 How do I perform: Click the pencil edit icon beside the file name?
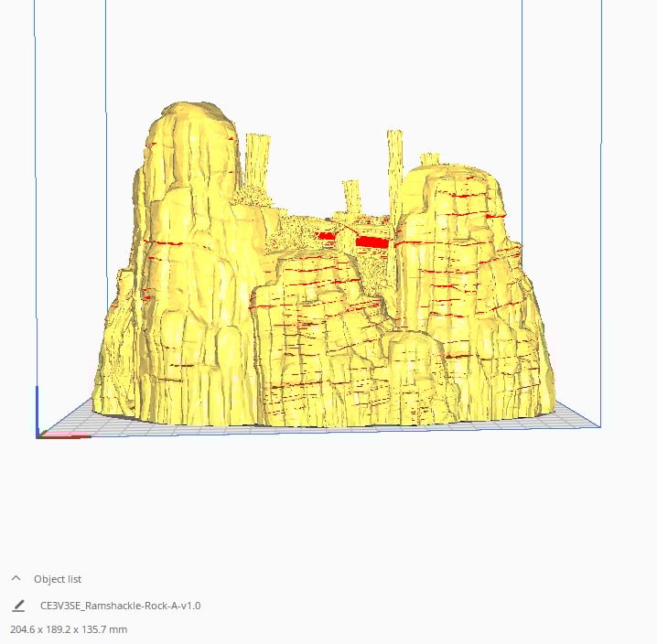pyautogui.click(x=18, y=606)
